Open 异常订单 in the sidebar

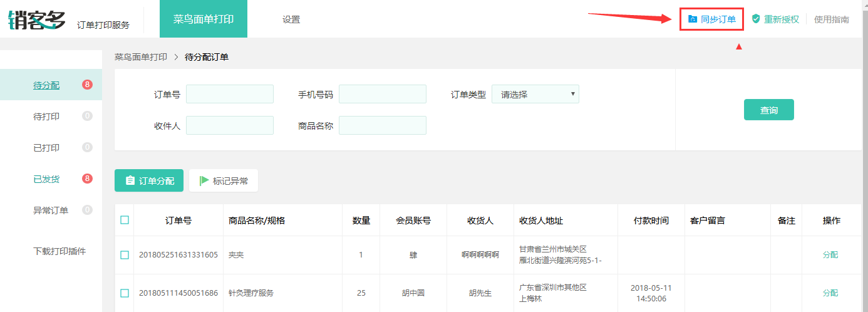tap(51, 211)
